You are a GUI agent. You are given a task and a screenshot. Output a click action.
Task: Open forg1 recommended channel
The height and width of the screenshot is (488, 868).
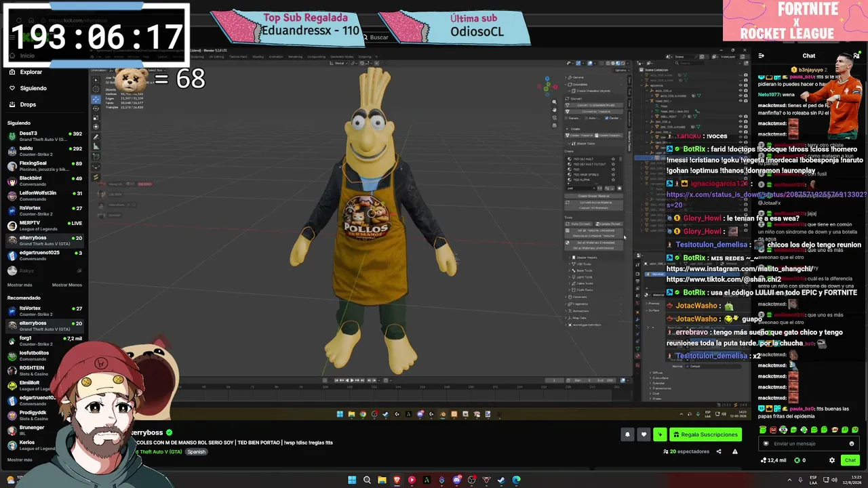tap(44, 341)
